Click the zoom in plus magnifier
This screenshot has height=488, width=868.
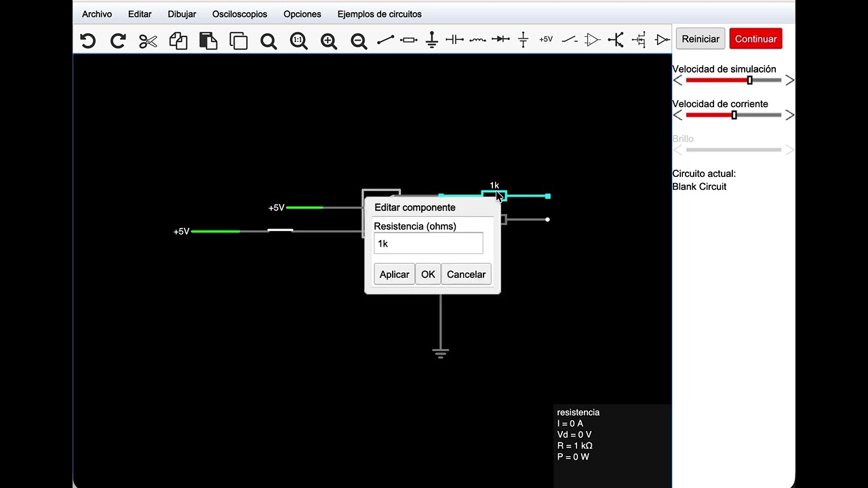329,41
